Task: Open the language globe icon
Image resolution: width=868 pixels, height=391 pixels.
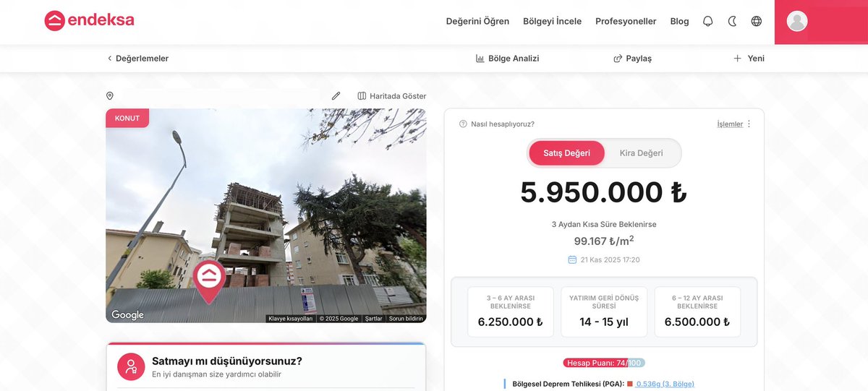Action: (x=757, y=22)
